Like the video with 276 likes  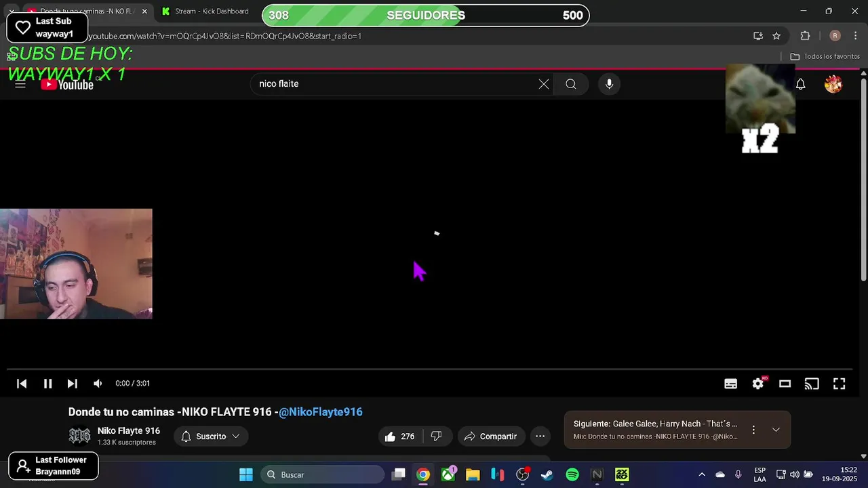tap(400, 436)
